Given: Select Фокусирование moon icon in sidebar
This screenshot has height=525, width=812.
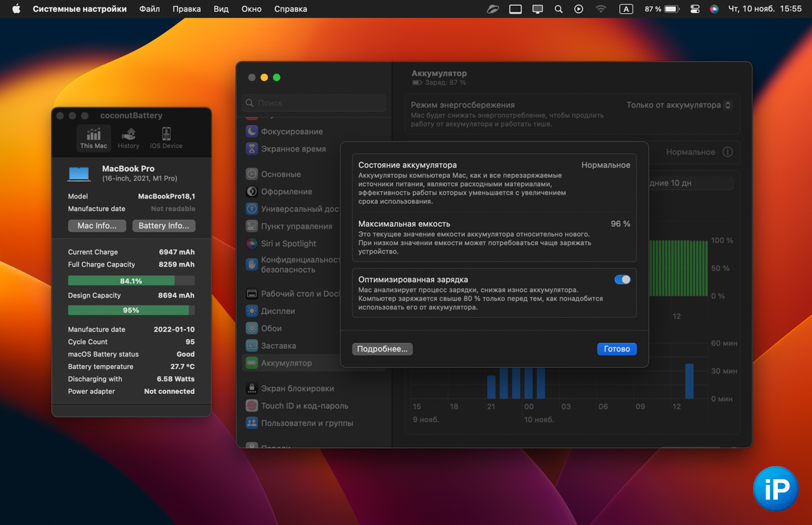Looking at the screenshot, I should (251, 132).
